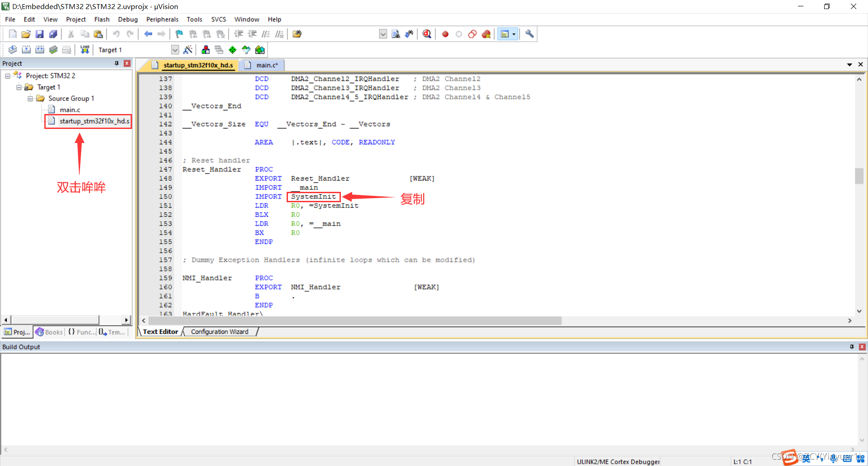Image resolution: width=868 pixels, height=466 pixels.
Task: Collapse the Target 1 tree node
Action: (x=19, y=87)
